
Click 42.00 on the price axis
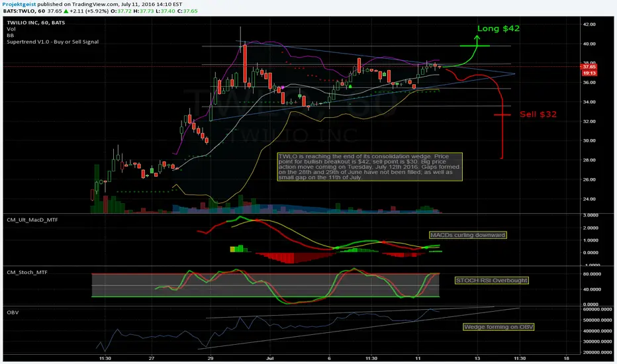pos(589,24)
